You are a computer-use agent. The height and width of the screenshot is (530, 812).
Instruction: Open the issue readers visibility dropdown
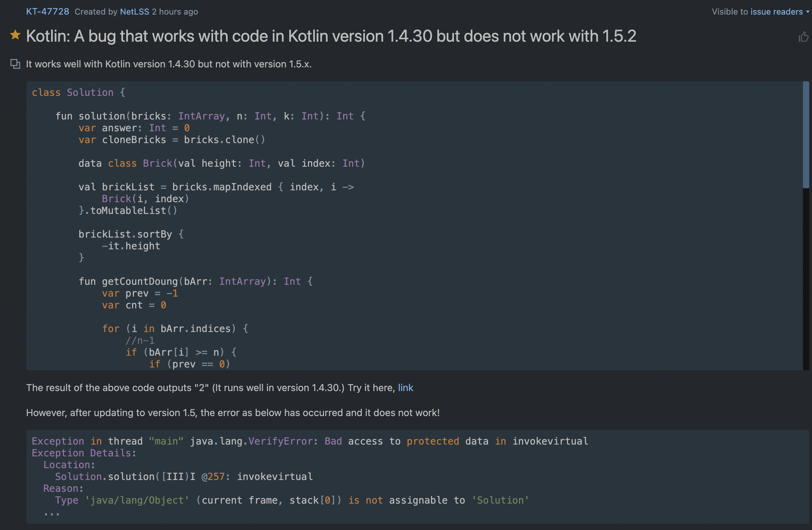pyautogui.click(x=776, y=11)
